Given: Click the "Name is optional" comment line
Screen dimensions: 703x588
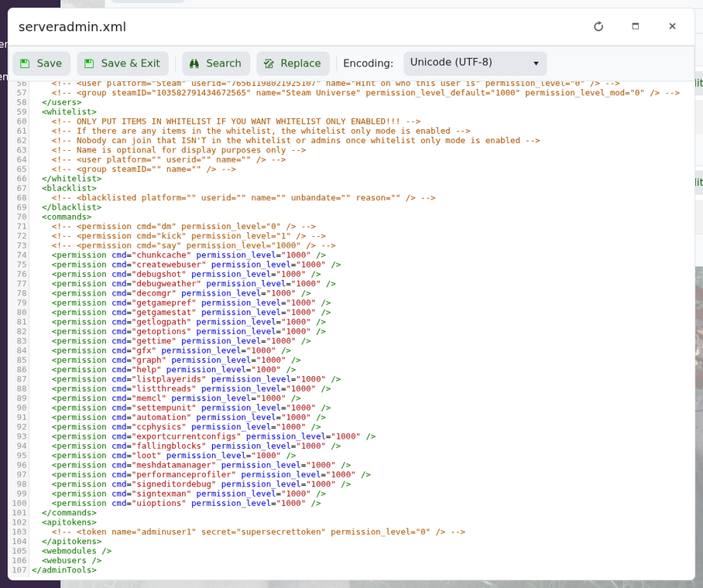Looking at the screenshot, I should pyautogui.click(x=179, y=150).
